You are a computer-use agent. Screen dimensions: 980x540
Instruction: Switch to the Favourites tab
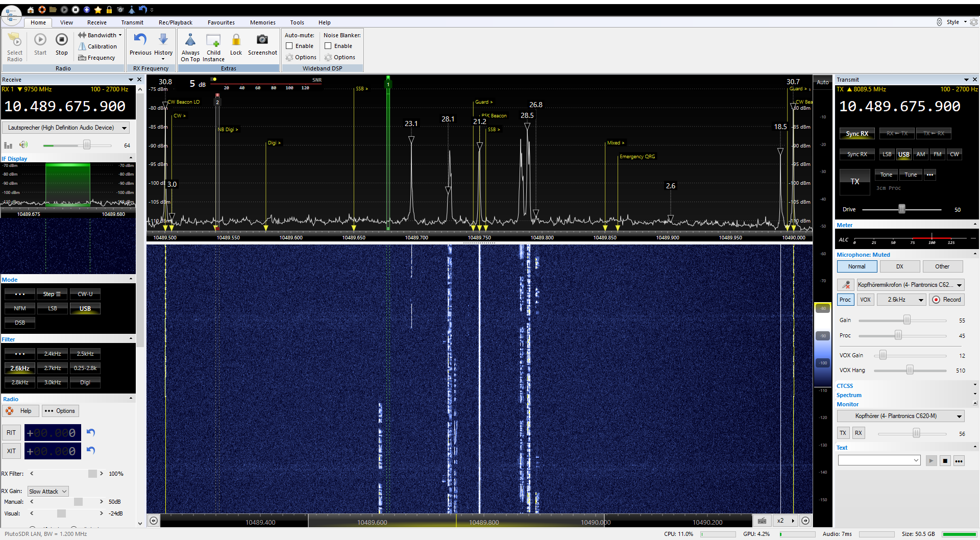click(221, 22)
